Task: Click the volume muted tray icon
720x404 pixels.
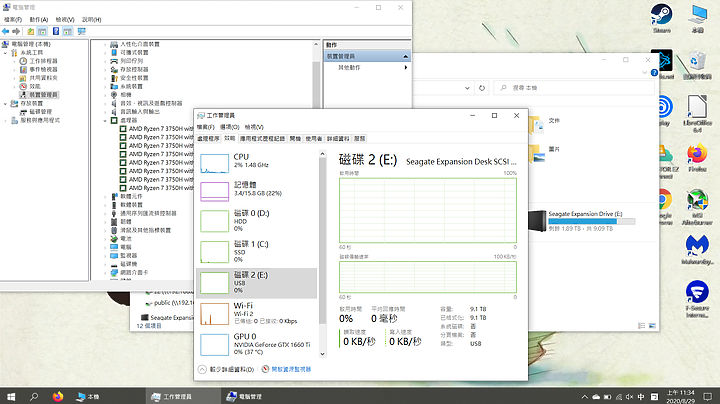Action: pyautogui.click(x=629, y=397)
